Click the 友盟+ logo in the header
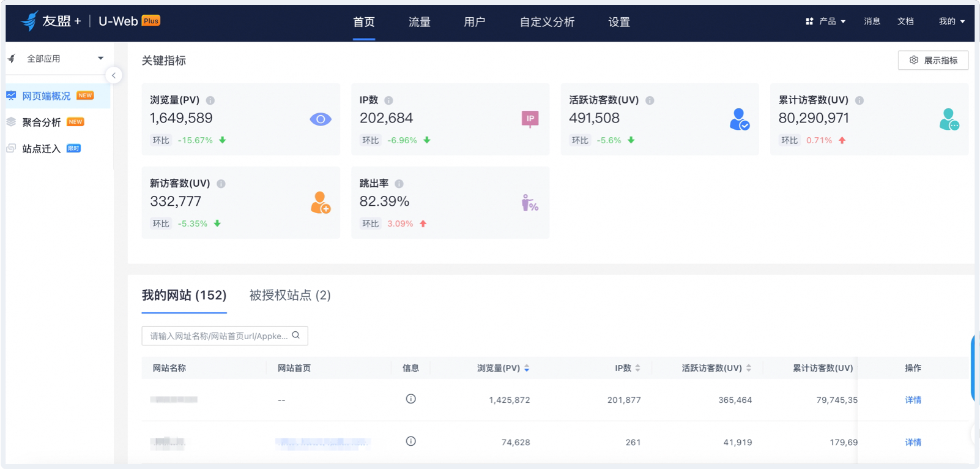 pyautogui.click(x=51, y=21)
